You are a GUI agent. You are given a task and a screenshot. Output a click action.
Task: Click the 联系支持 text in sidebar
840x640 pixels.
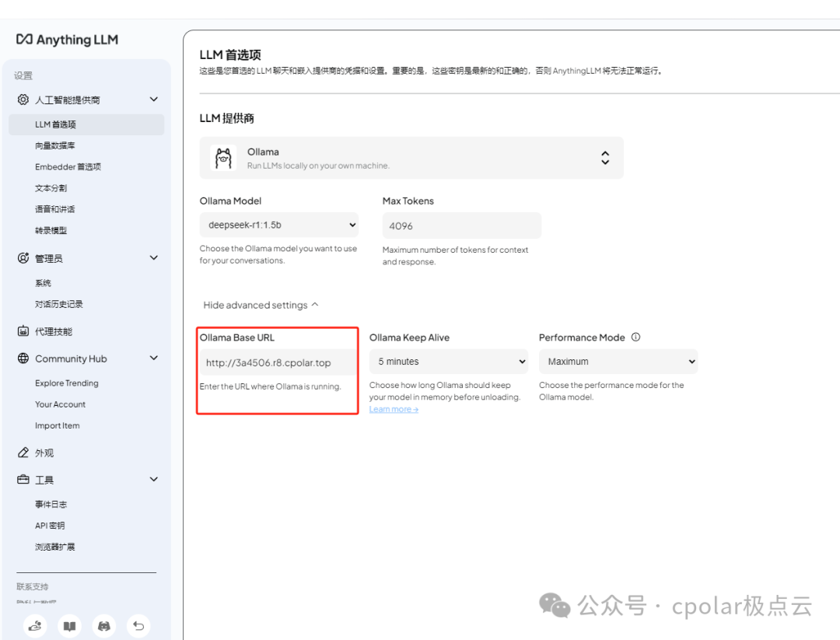[x=32, y=586]
